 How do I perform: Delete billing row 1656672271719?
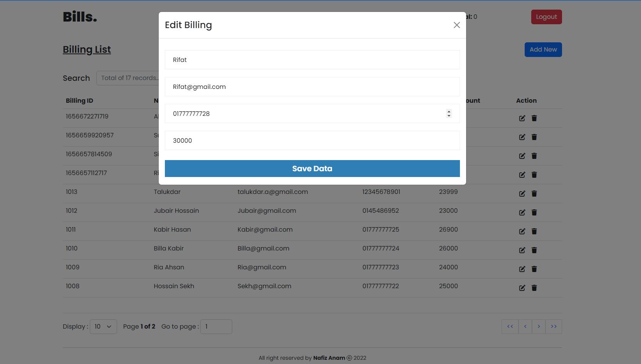[x=534, y=118]
